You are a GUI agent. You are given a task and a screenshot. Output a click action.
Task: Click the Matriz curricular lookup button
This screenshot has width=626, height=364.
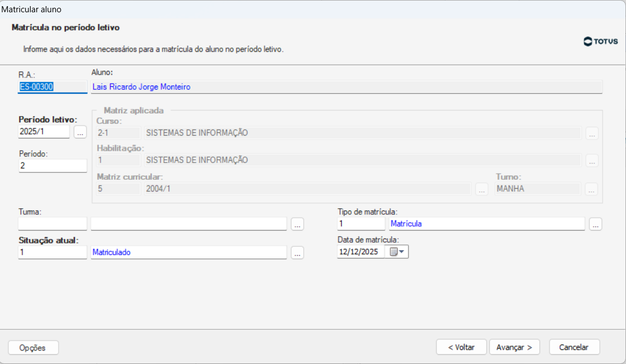point(481,189)
